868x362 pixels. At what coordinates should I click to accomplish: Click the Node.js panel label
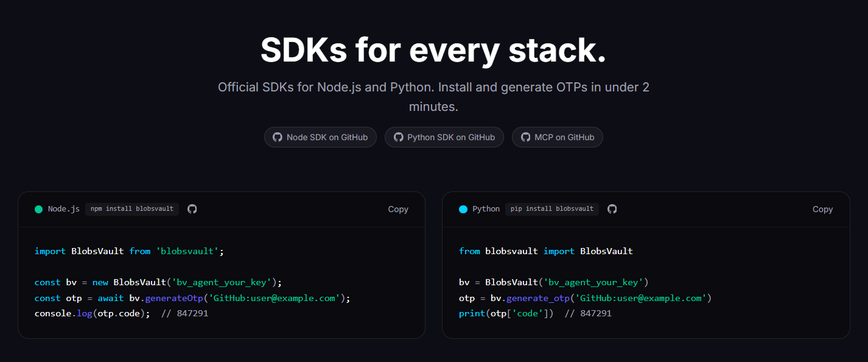point(64,209)
